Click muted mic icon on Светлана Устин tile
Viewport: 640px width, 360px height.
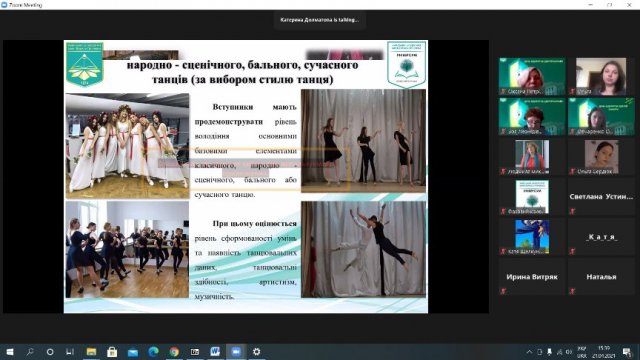point(573,211)
